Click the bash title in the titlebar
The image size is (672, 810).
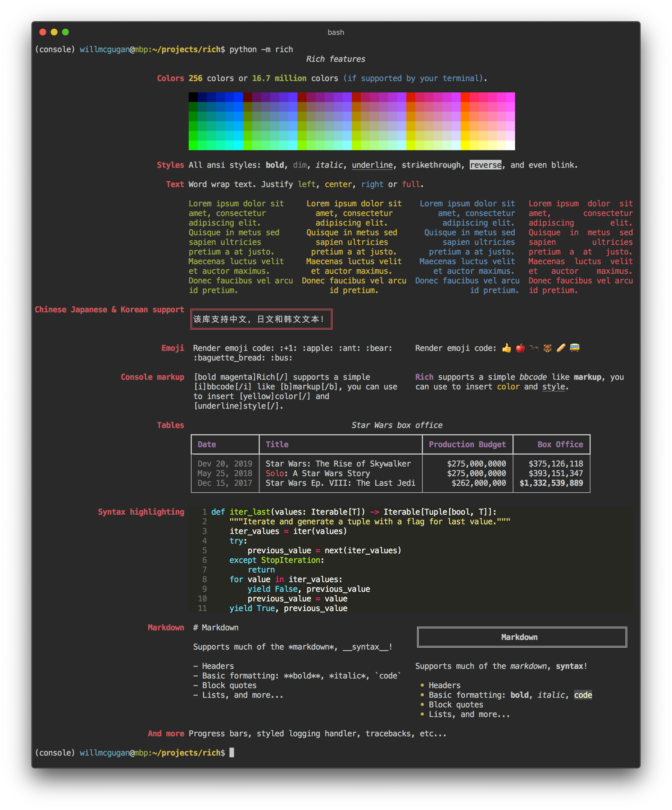pyautogui.click(x=335, y=32)
